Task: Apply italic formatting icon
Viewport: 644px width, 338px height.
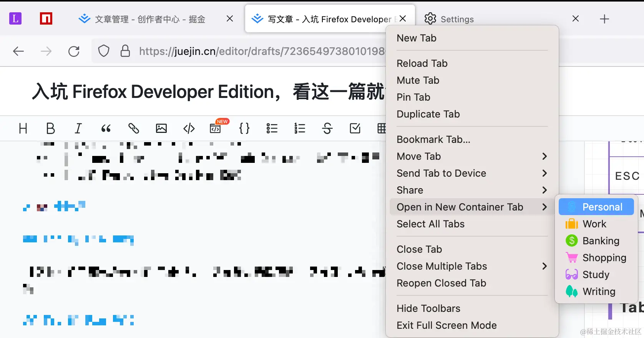Action: [x=78, y=128]
